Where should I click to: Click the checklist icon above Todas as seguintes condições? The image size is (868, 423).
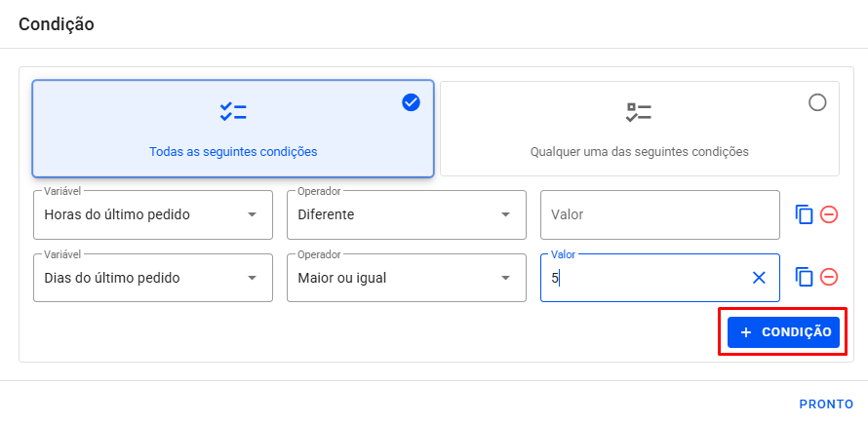point(233,112)
